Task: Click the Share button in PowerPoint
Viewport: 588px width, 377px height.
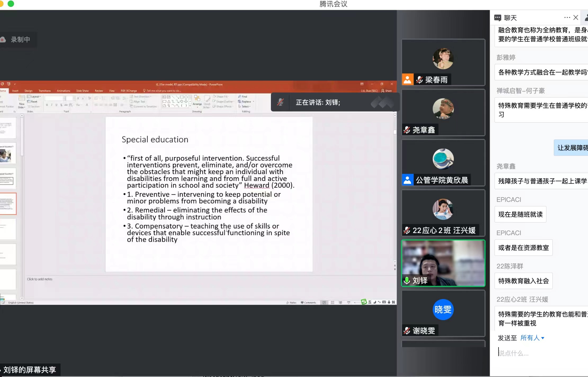Action: click(387, 91)
